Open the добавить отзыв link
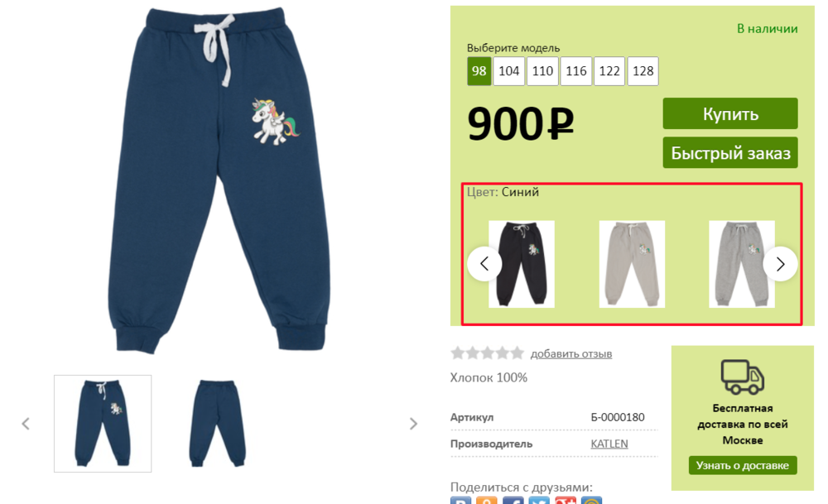The height and width of the screenshot is (504, 828). (x=571, y=353)
